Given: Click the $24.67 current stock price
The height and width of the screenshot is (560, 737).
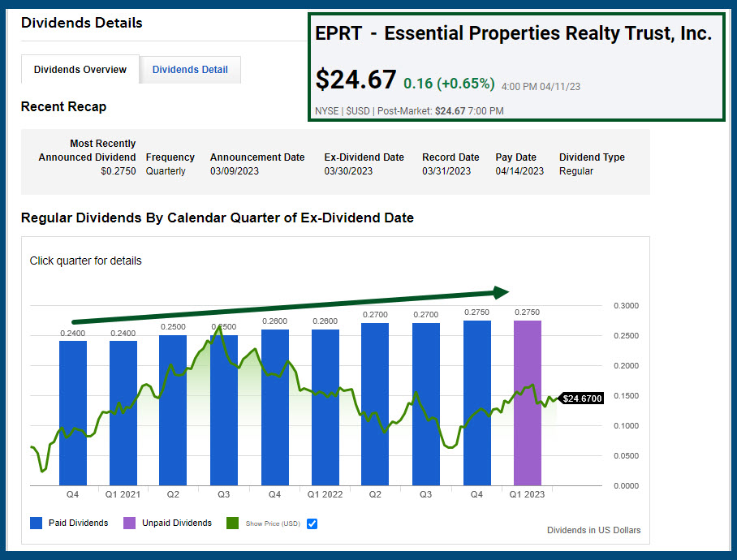Looking at the screenshot, I should (356, 80).
